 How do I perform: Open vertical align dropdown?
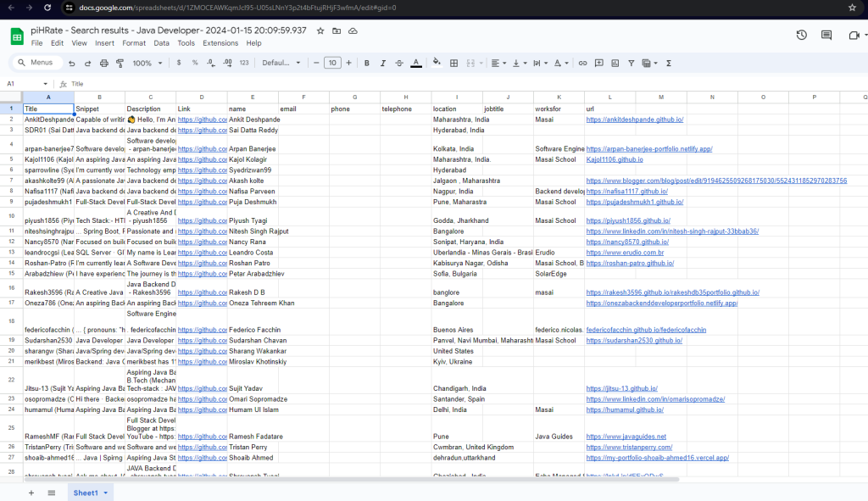click(x=520, y=63)
